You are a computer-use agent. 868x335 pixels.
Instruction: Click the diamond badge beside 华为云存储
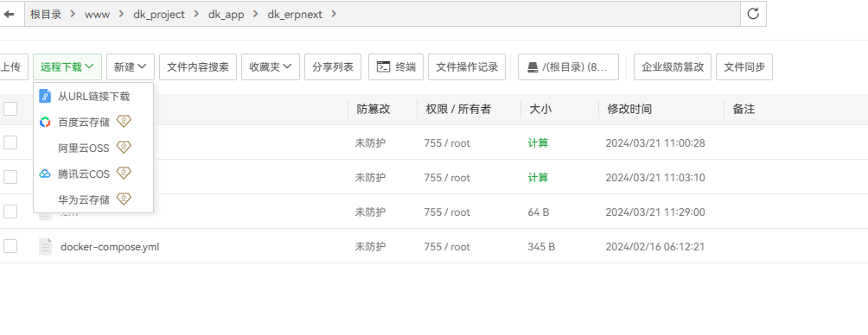click(124, 199)
